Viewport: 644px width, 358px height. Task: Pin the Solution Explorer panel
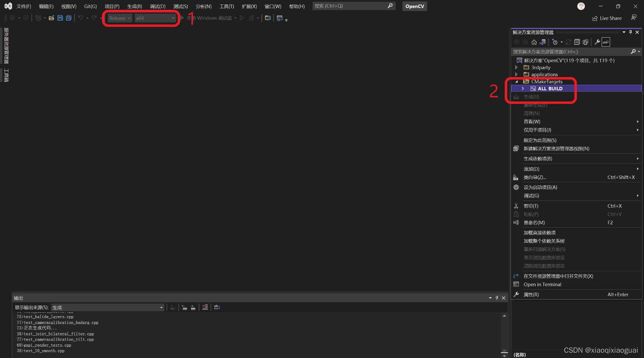point(631,32)
